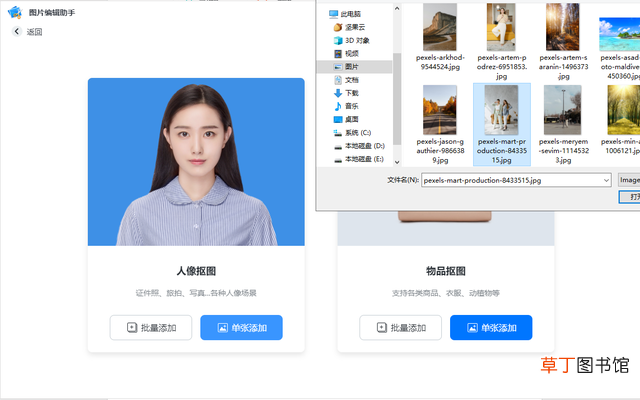Click 返回 to go back

point(34,32)
